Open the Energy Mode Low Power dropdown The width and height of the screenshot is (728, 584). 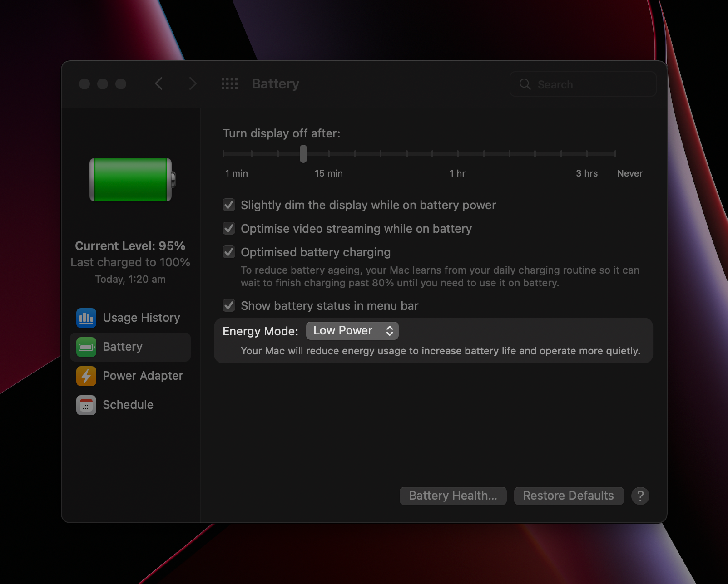click(352, 331)
